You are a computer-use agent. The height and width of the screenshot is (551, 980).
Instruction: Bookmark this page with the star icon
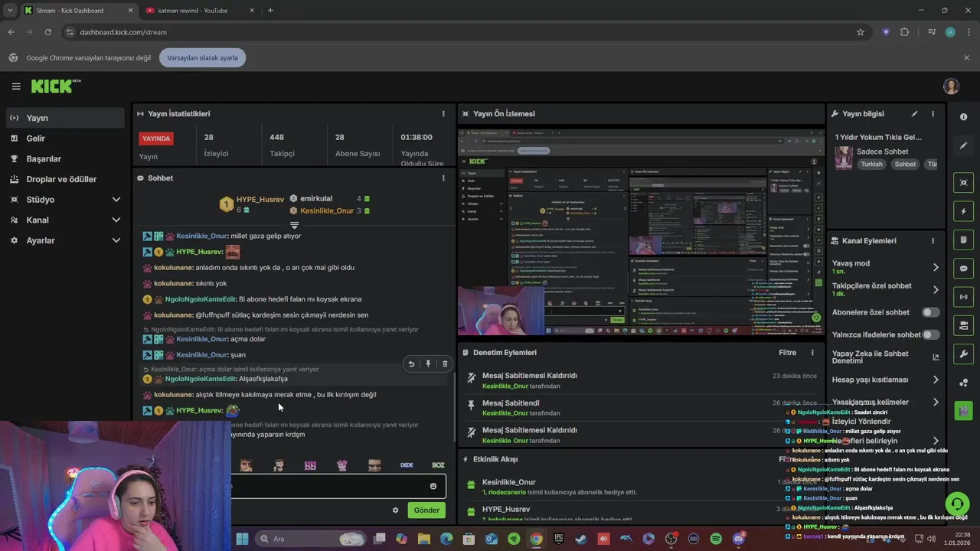click(861, 32)
